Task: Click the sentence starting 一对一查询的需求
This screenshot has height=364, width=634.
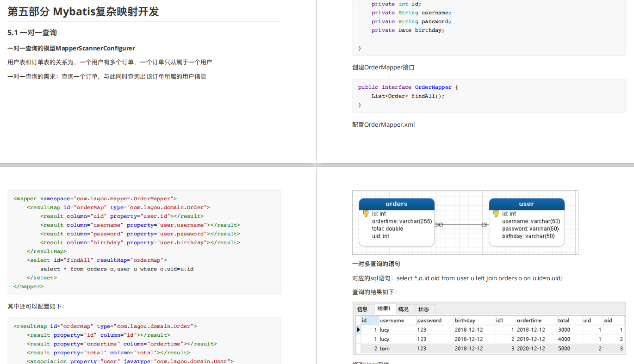Action: coord(107,76)
